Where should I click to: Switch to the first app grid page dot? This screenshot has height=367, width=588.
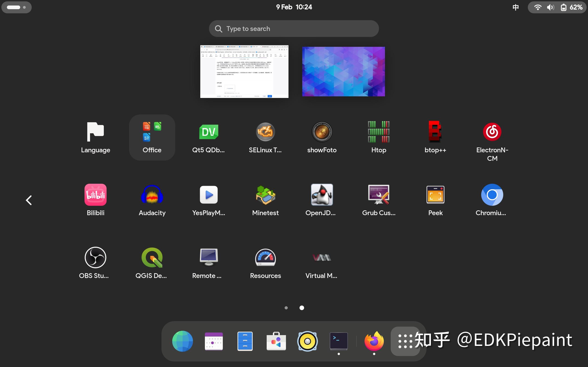[286, 308]
